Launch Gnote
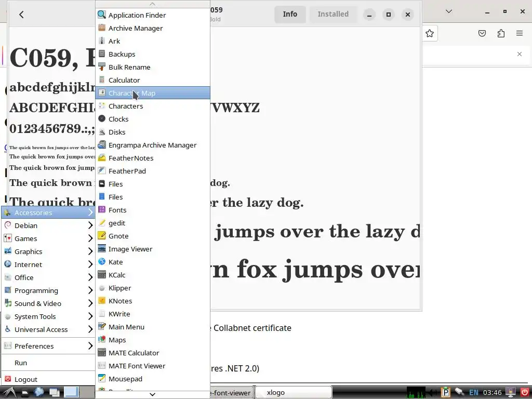 click(x=153, y=236)
